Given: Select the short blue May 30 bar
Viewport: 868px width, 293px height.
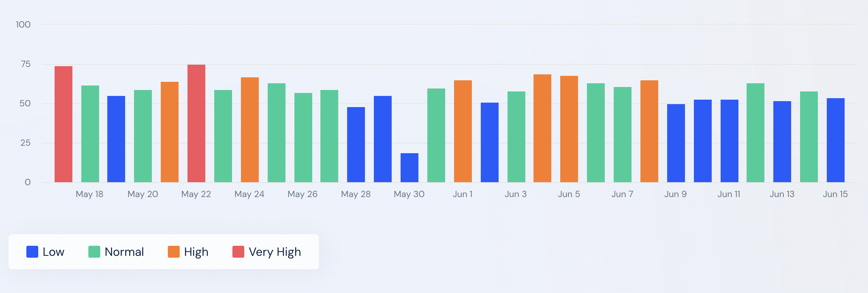Looking at the screenshot, I should pyautogui.click(x=409, y=168).
